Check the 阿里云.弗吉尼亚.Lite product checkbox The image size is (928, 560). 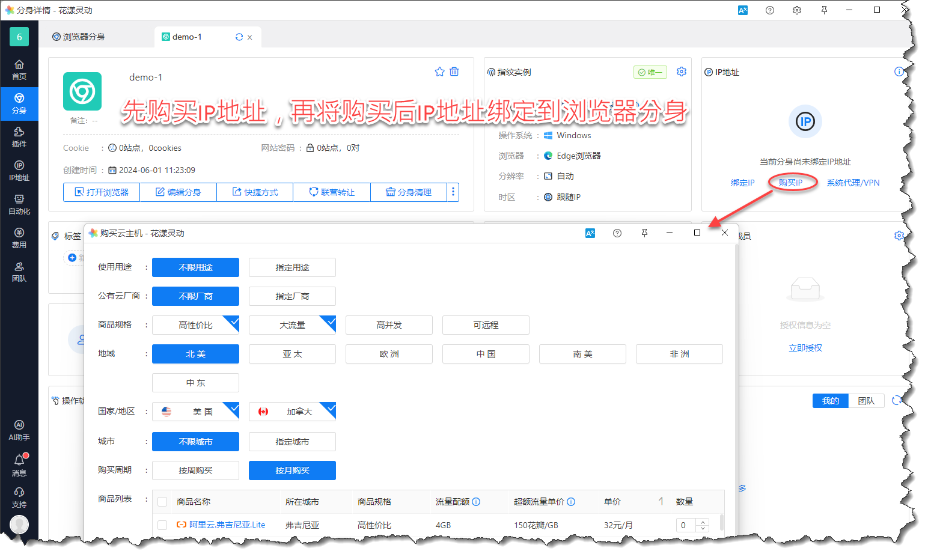[162, 525]
